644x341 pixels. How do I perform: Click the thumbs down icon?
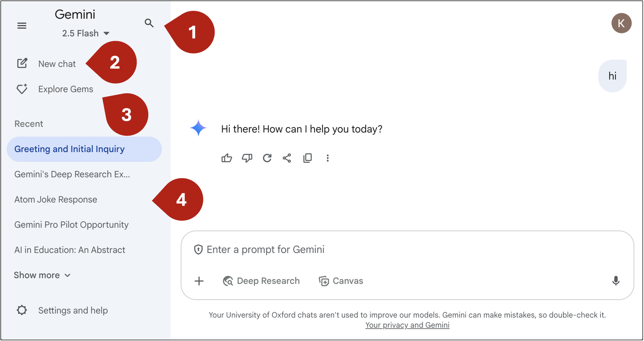point(247,158)
